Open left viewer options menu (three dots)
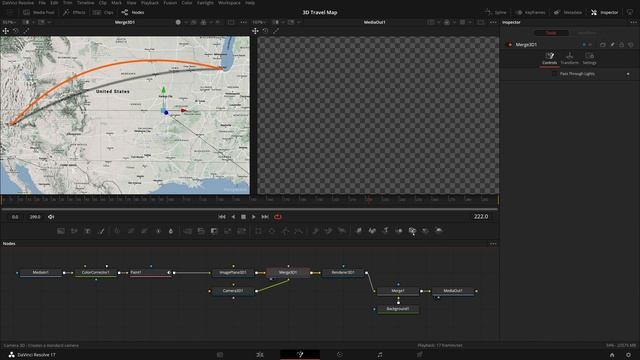 click(x=244, y=22)
